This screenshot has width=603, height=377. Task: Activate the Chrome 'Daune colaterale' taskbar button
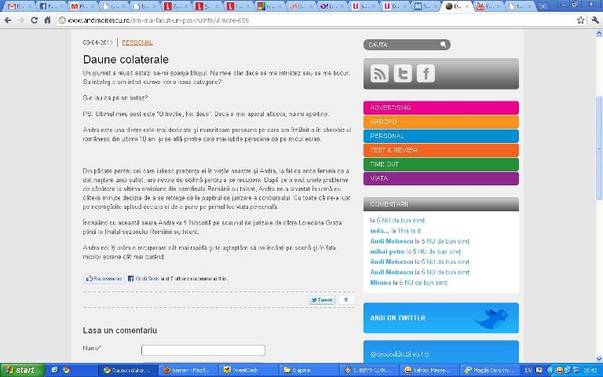click(x=127, y=370)
